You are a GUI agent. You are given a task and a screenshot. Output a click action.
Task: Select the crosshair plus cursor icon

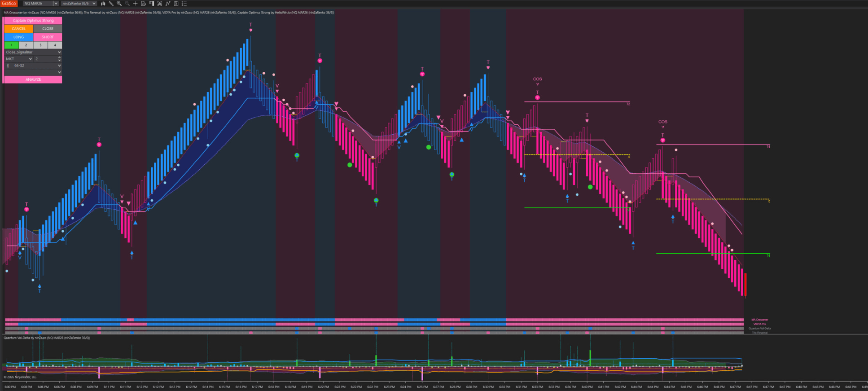click(135, 4)
